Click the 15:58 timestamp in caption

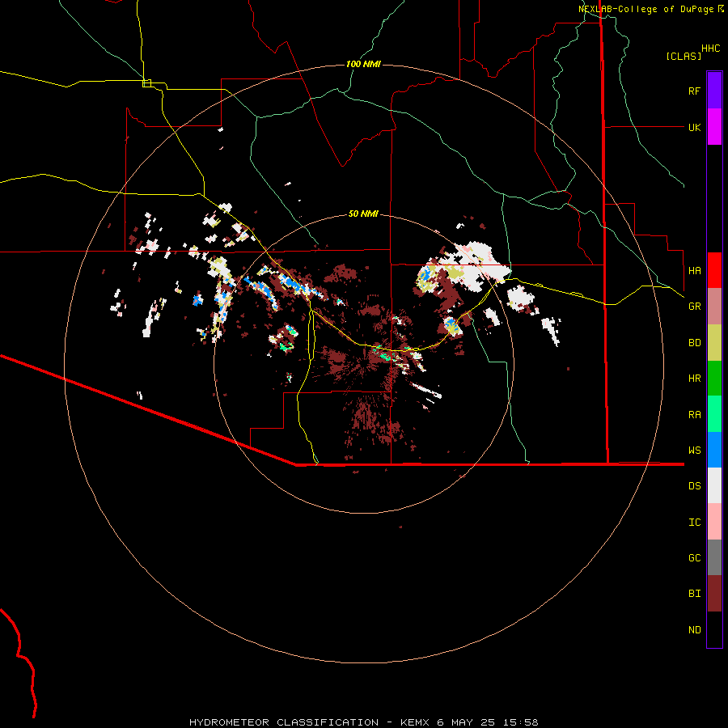click(522, 722)
